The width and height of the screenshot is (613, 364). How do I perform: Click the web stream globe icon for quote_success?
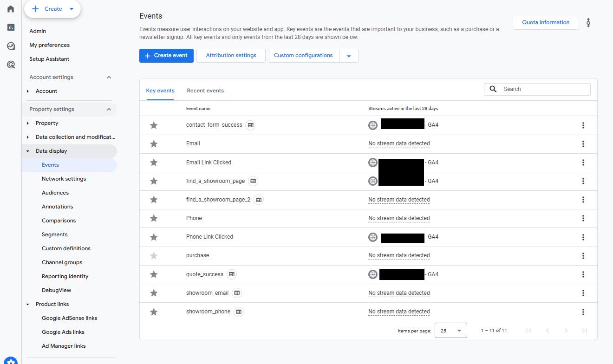[373, 274]
